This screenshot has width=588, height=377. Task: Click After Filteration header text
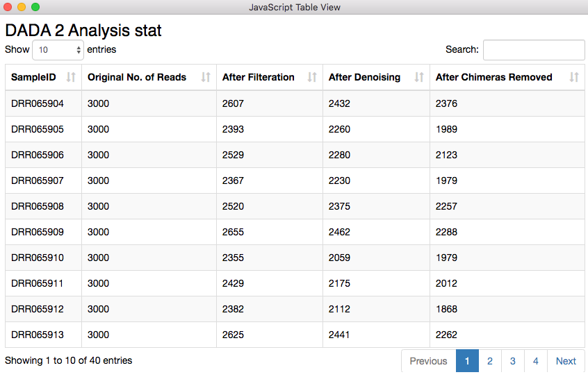pyautogui.click(x=258, y=77)
